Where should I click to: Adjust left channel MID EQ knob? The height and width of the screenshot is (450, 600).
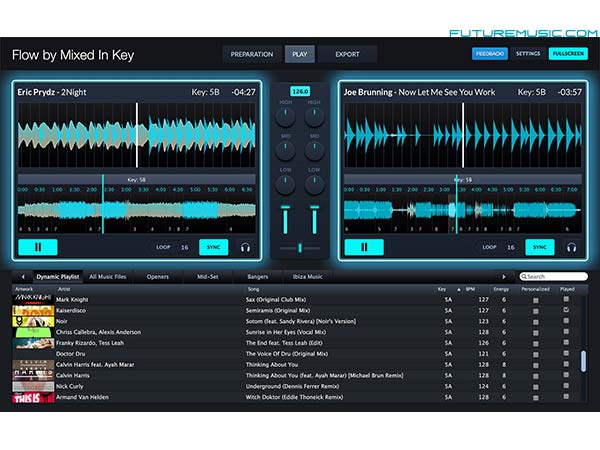pyautogui.click(x=285, y=150)
